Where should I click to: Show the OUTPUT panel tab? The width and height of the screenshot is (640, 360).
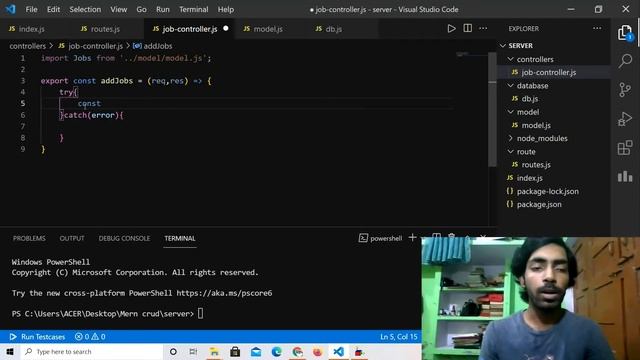pyautogui.click(x=72, y=238)
